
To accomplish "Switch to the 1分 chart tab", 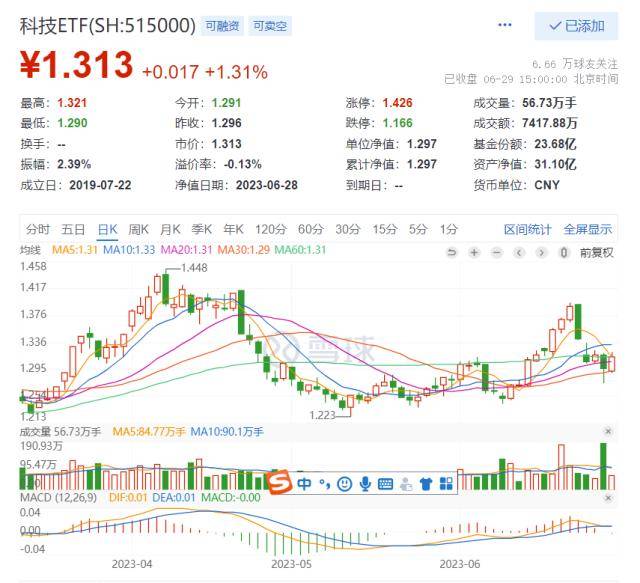I will [x=449, y=229].
